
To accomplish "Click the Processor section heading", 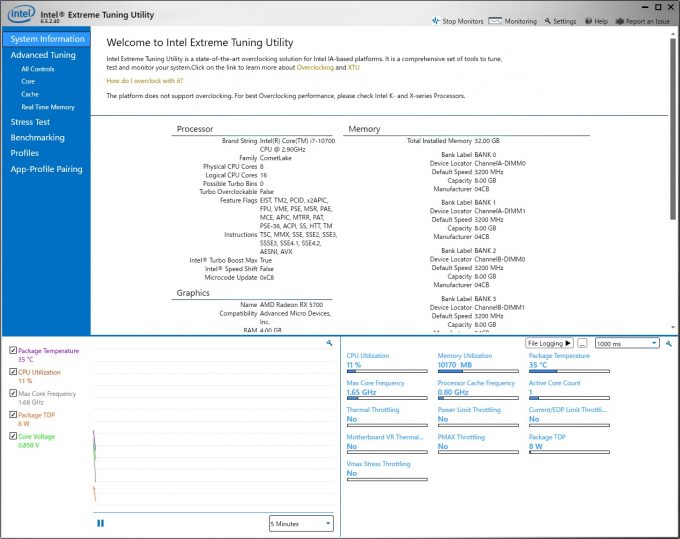I will (x=195, y=129).
